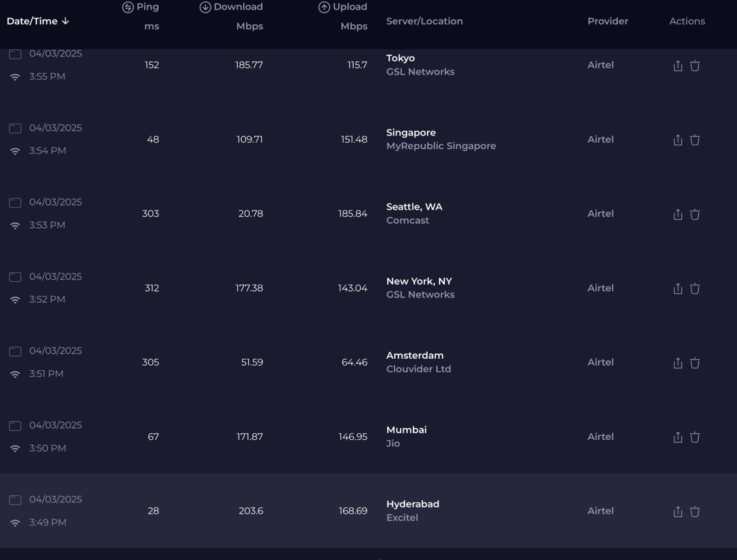737x560 pixels.
Task: Sort results by Date/Time arrow
Action: [x=65, y=21]
